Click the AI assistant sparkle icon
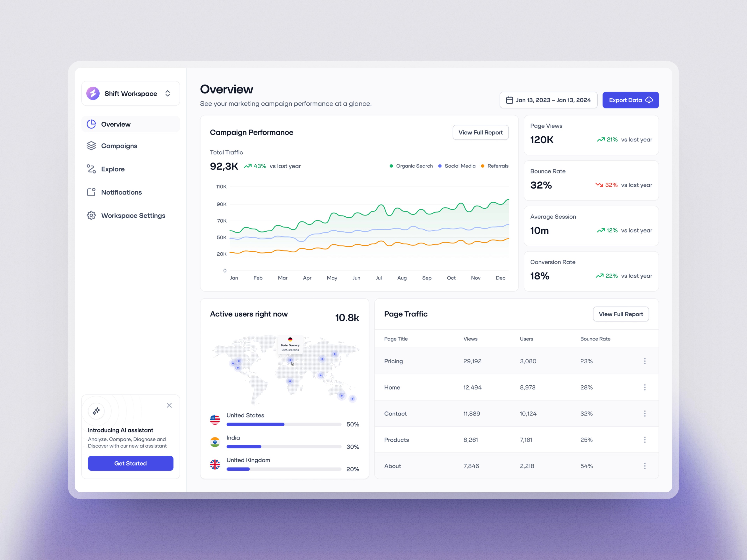747x560 pixels. [x=96, y=411]
